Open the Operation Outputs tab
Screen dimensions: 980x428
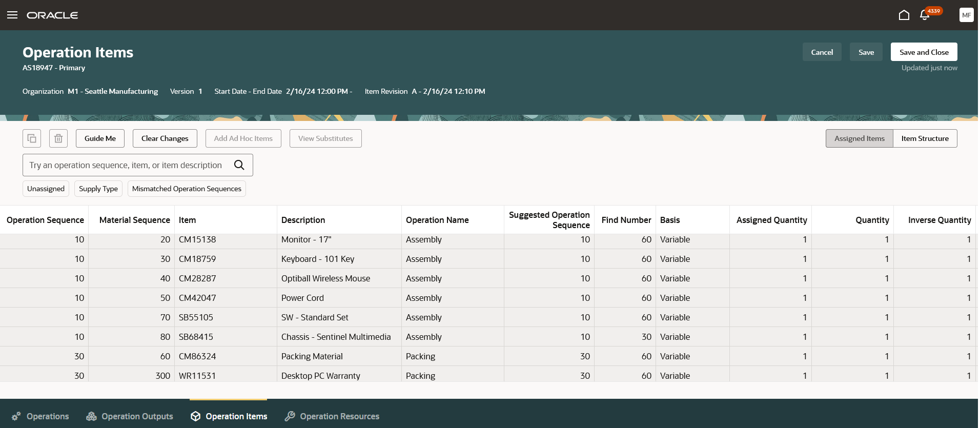(x=130, y=416)
